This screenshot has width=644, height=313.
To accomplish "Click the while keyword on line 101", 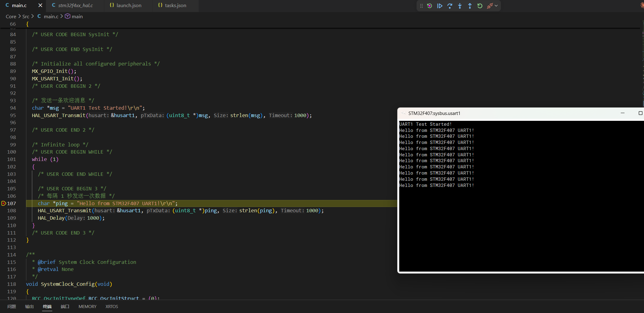I will click(39, 159).
